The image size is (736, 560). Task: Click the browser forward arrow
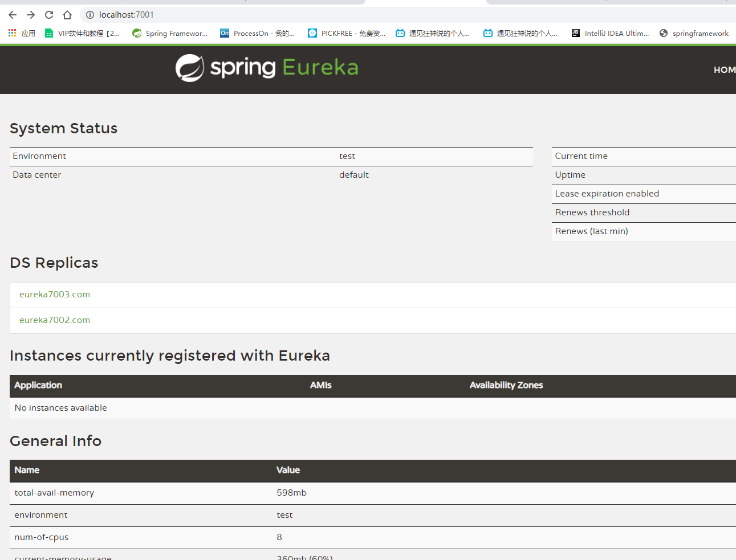[x=31, y=15]
